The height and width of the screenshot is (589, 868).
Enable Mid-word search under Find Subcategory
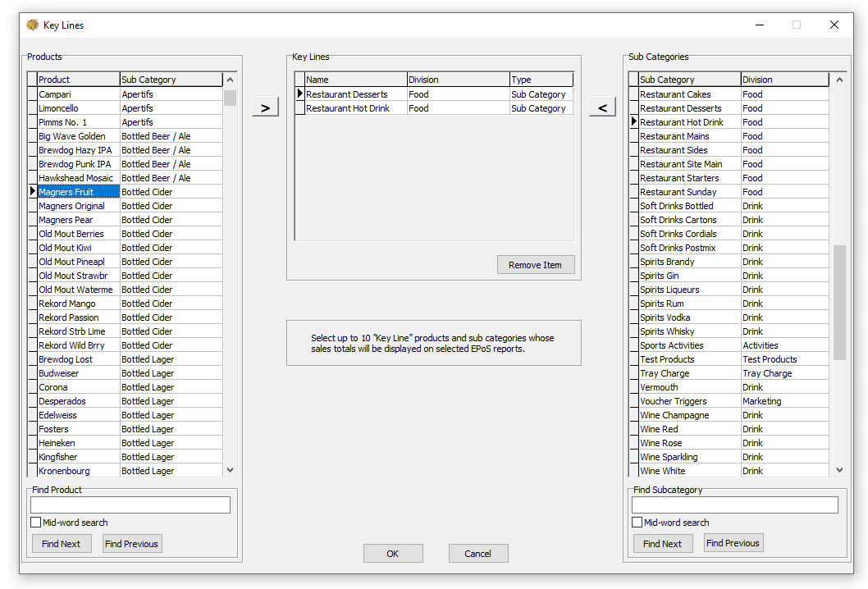(637, 523)
